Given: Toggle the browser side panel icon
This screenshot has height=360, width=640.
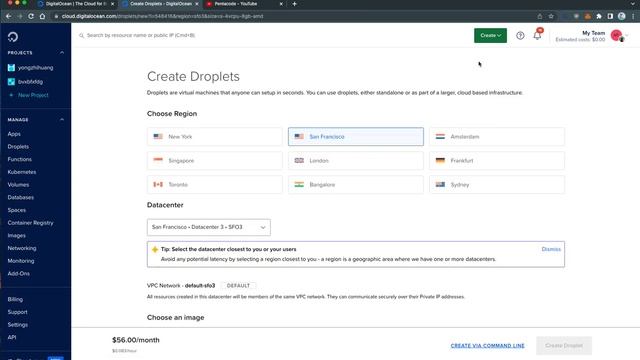Looking at the screenshot, I should [x=610, y=16].
